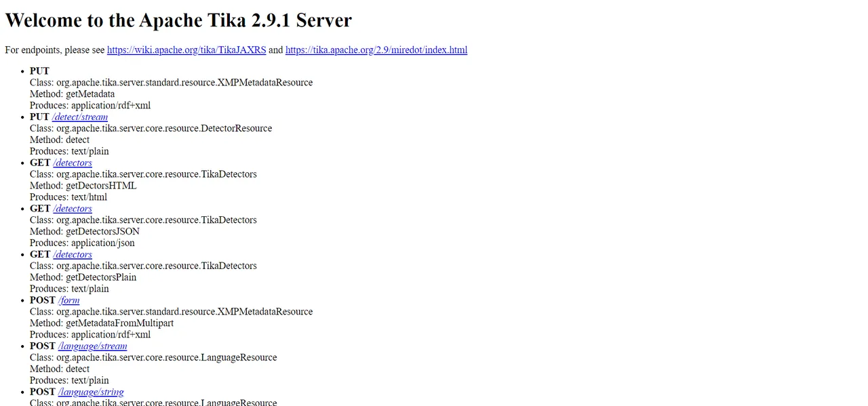Click the Apache Tika 2.9.1 Server heading
This screenshot has width=868, height=406.
[178, 20]
